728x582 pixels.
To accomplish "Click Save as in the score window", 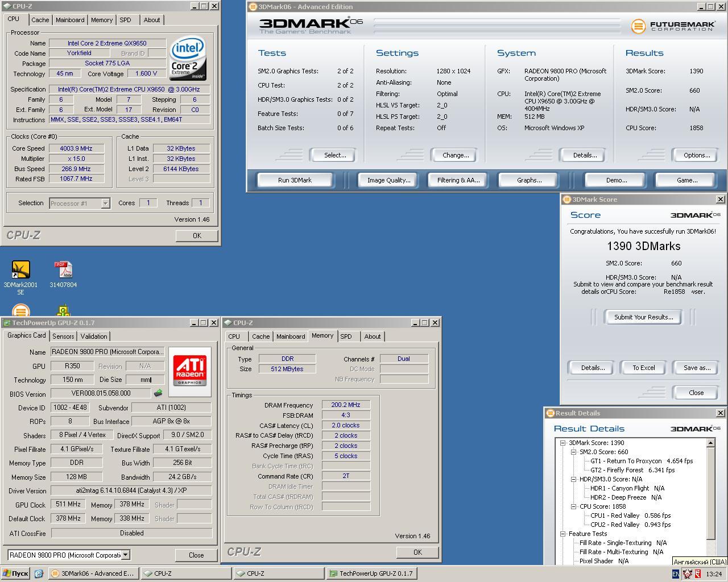I will click(x=696, y=368).
